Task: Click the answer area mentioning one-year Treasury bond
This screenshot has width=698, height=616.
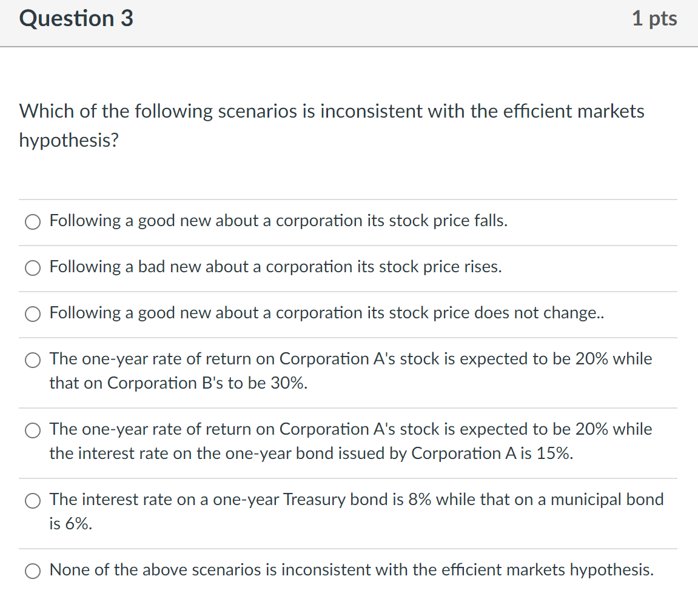Action: tap(356, 500)
